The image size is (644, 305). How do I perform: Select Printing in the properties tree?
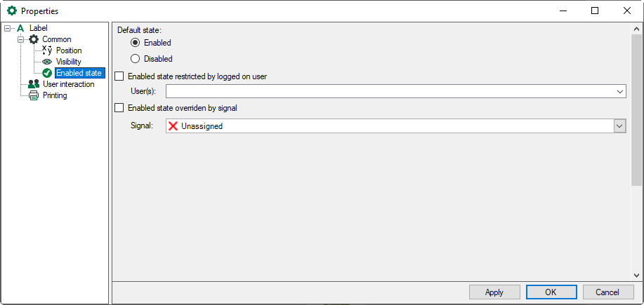coord(55,95)
